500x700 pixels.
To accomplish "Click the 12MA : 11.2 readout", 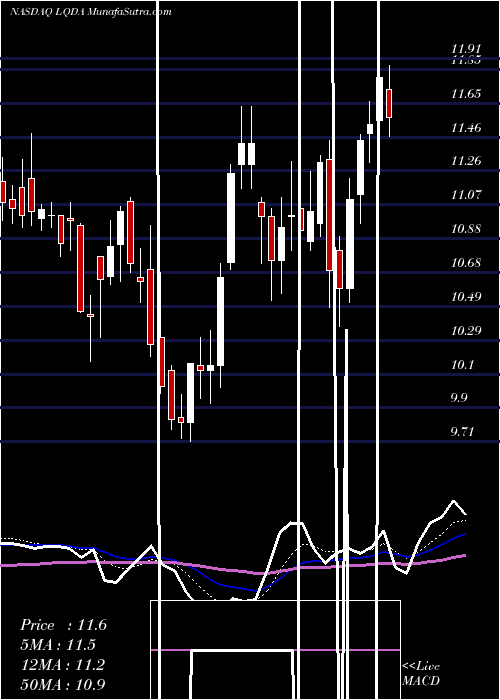I will (63, 664).
